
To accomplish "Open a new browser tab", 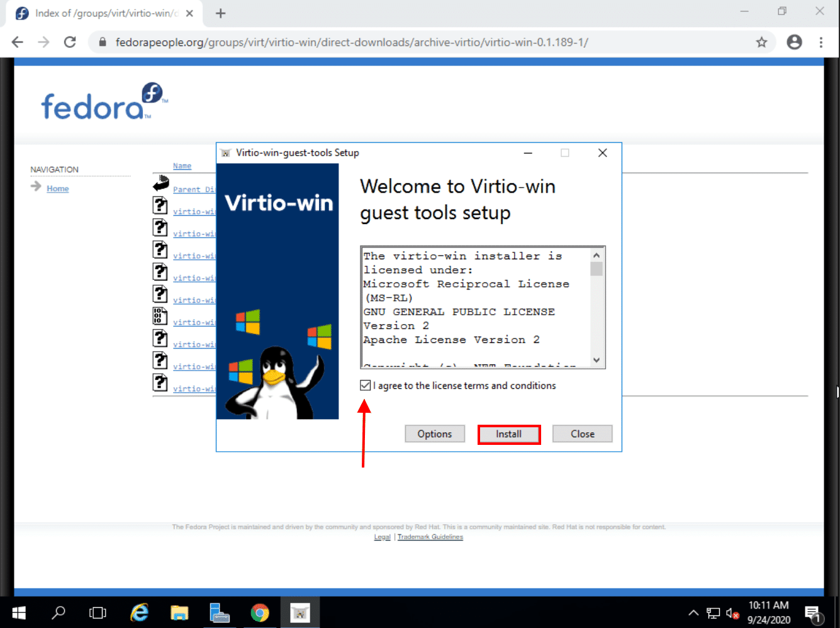I will [220, 13].
